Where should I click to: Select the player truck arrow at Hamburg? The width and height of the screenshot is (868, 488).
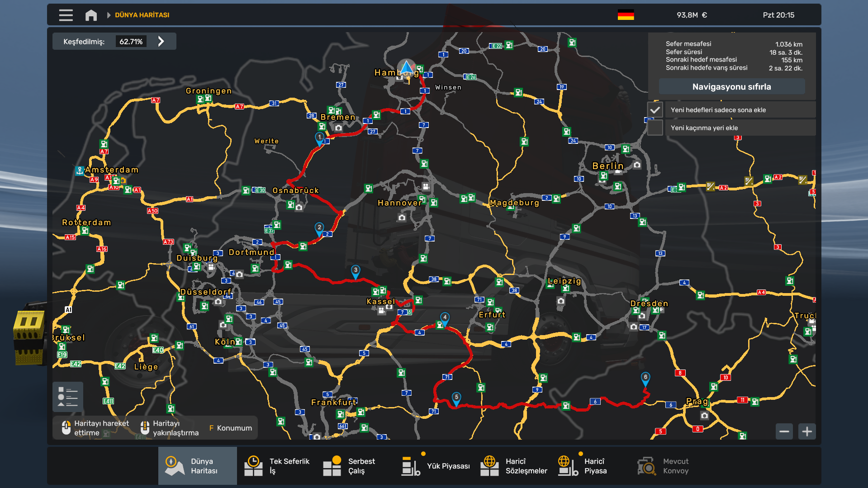click(406, 68)
